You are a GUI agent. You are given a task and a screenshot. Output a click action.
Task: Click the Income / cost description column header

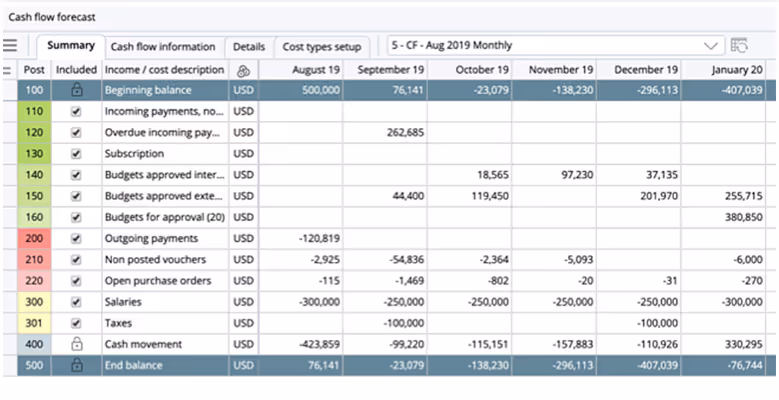point(165,70)
